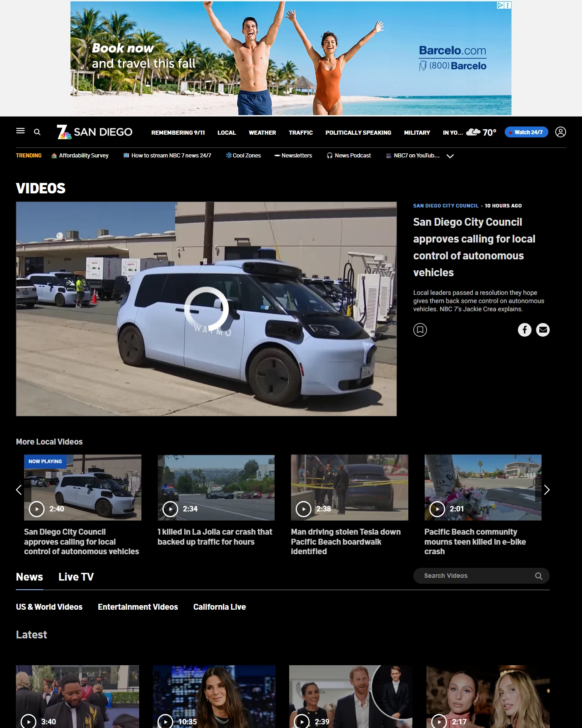Open California Live link
582x728 pixels.
tap(220, 607)
